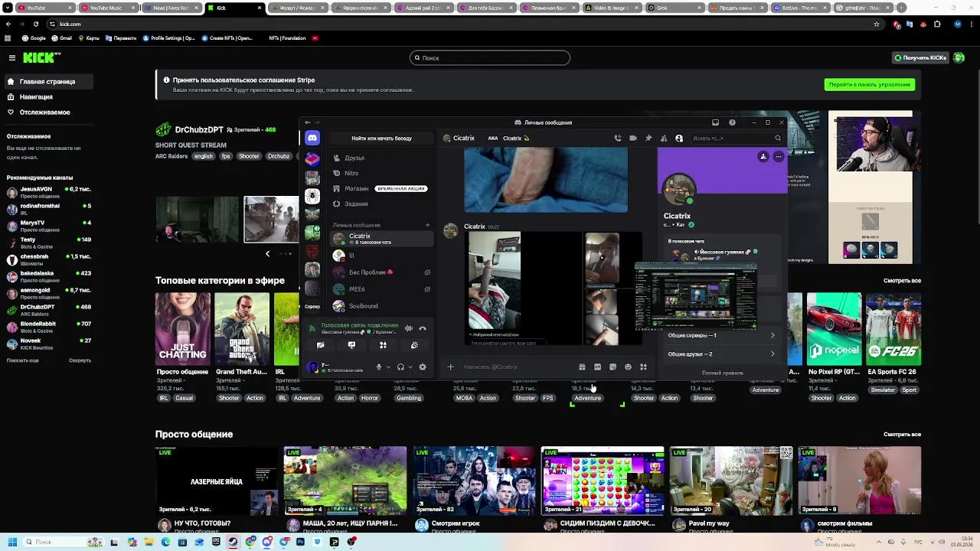Unmute the Бес Проблем conversation
This screenshot has height=551, width=980.
point(427,272)
